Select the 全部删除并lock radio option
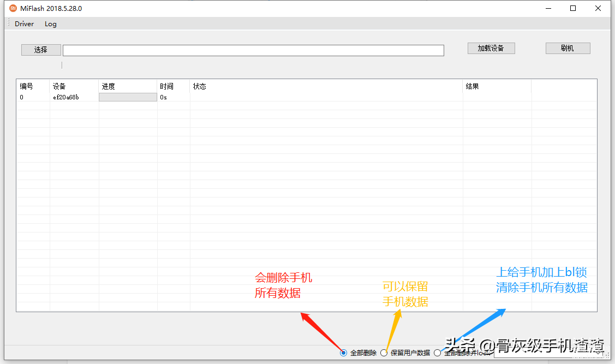The width and height of the screenshot is (615, 364). 437,353
